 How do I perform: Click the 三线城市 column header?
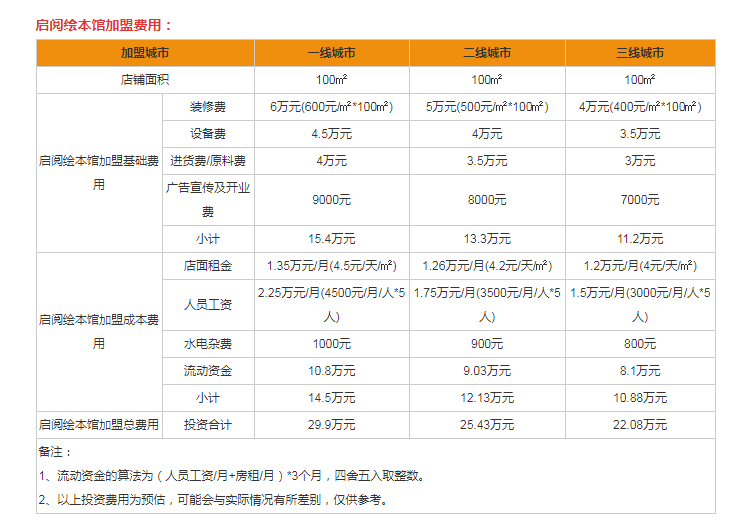tap(640, 53)
